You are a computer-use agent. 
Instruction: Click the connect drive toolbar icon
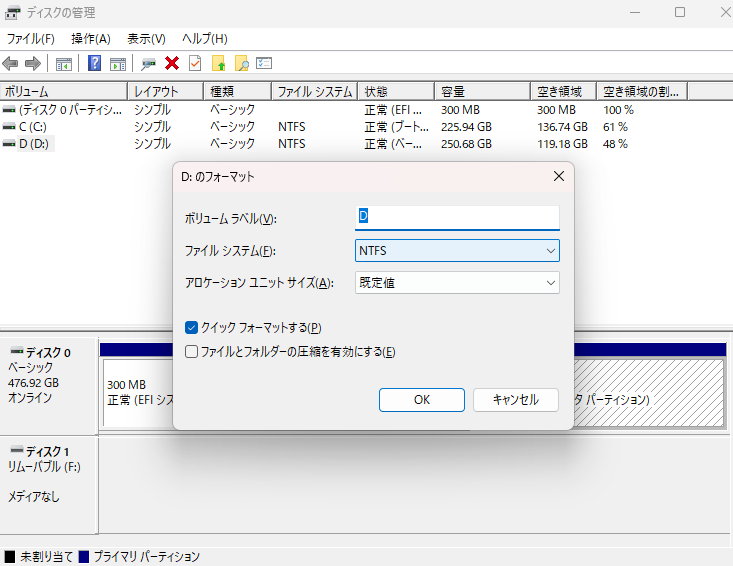(x=149, y=63)
